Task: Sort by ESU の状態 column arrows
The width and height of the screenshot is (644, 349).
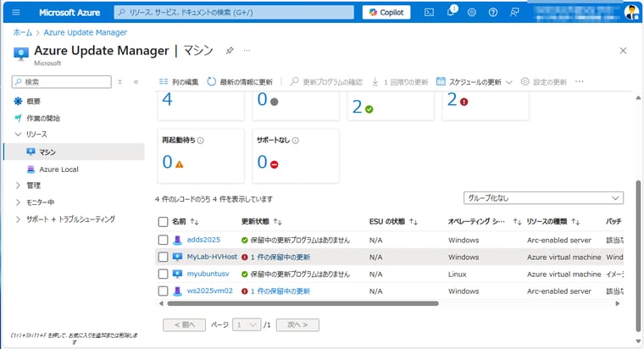Action: [414, 222]
